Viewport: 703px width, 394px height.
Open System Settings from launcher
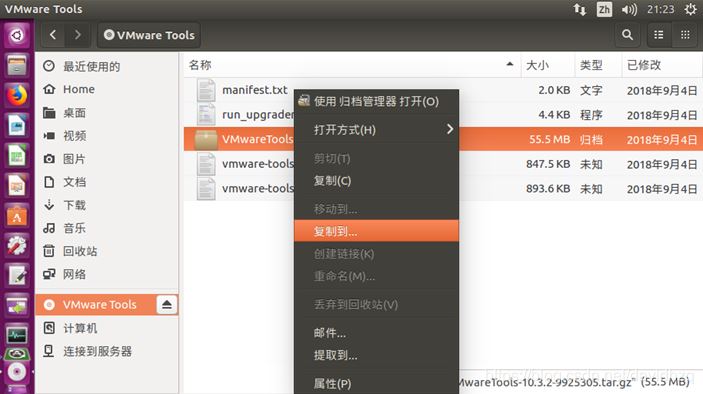point(17,246)
